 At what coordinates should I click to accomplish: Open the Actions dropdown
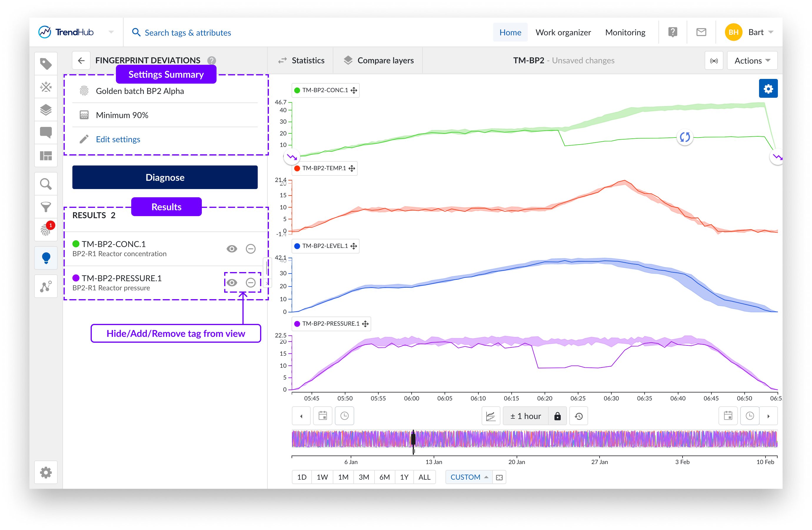click(752, 61)
